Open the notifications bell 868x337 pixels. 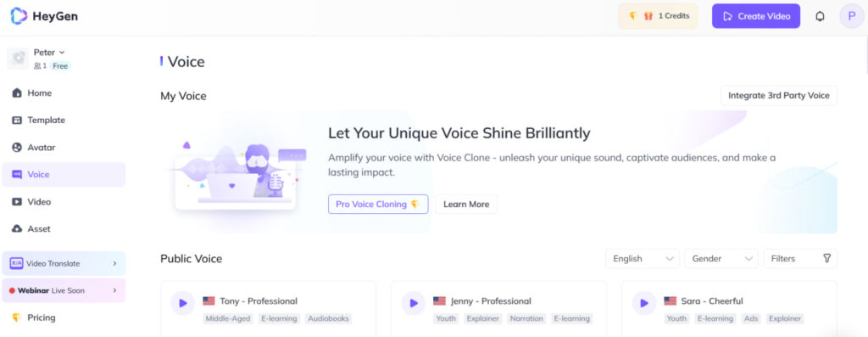tap(820, 16)
